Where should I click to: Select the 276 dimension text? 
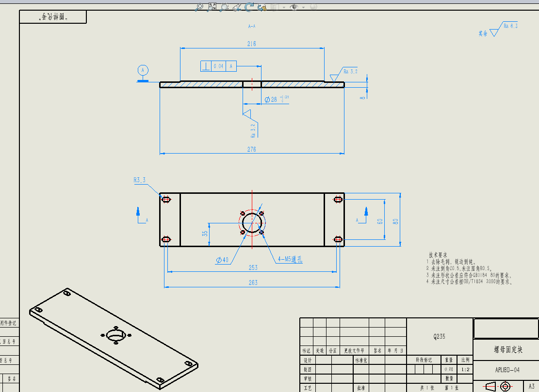(x=252, y=149)
